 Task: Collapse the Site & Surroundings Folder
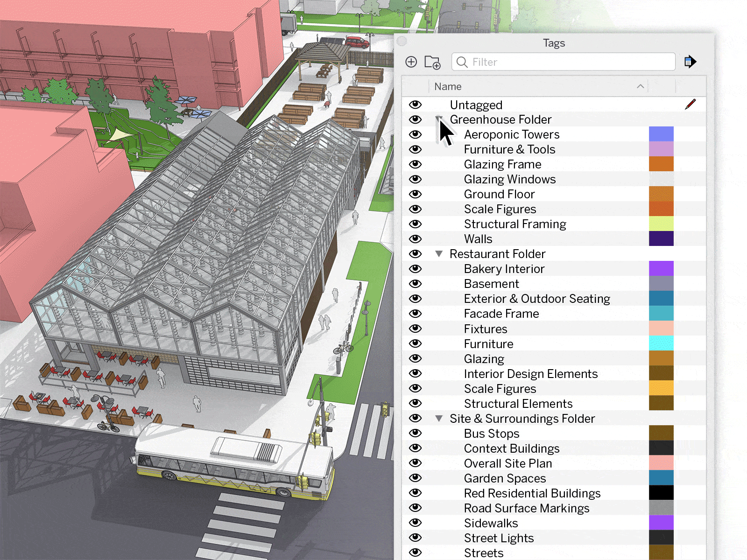439,418
